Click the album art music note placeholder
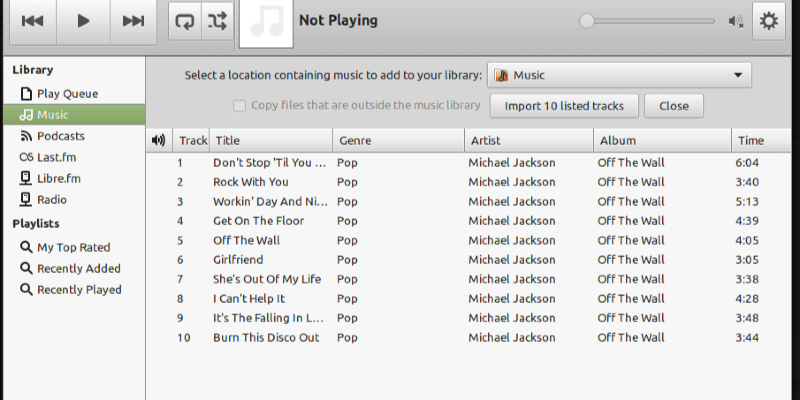 (x=265, y=23)
